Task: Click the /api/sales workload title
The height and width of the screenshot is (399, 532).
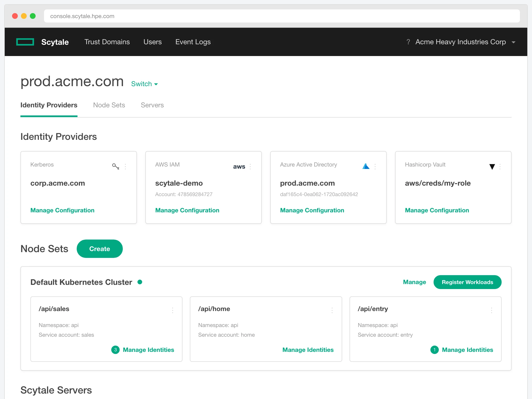Action: tap(54, 309)
